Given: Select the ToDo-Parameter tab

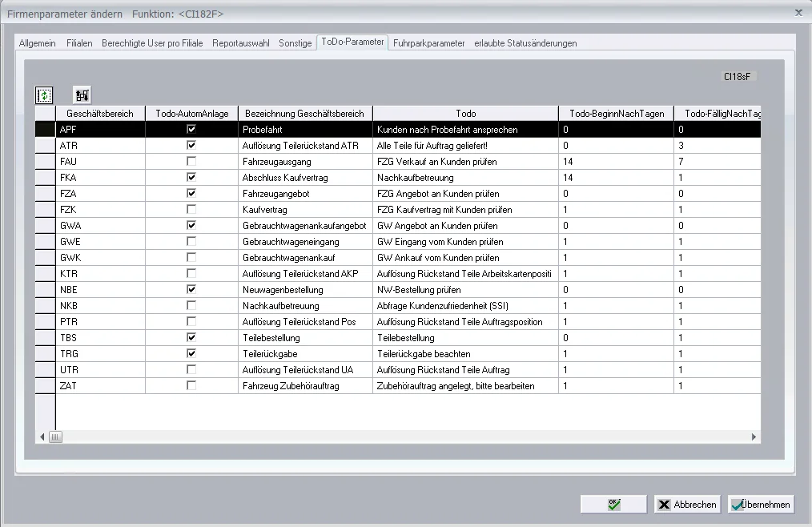Looking at the screenshot, I should coord(352,42).
